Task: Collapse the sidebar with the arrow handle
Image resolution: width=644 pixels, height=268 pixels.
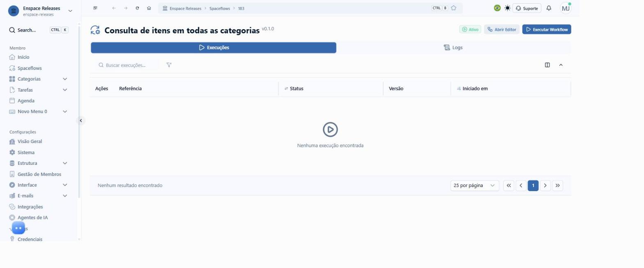Action: 81,120
